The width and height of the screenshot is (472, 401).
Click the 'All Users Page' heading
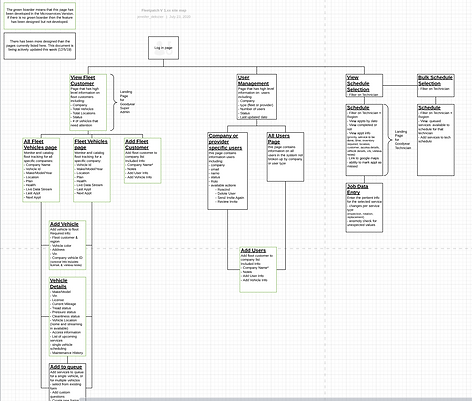pyautogui.click(x=279, y=139)
